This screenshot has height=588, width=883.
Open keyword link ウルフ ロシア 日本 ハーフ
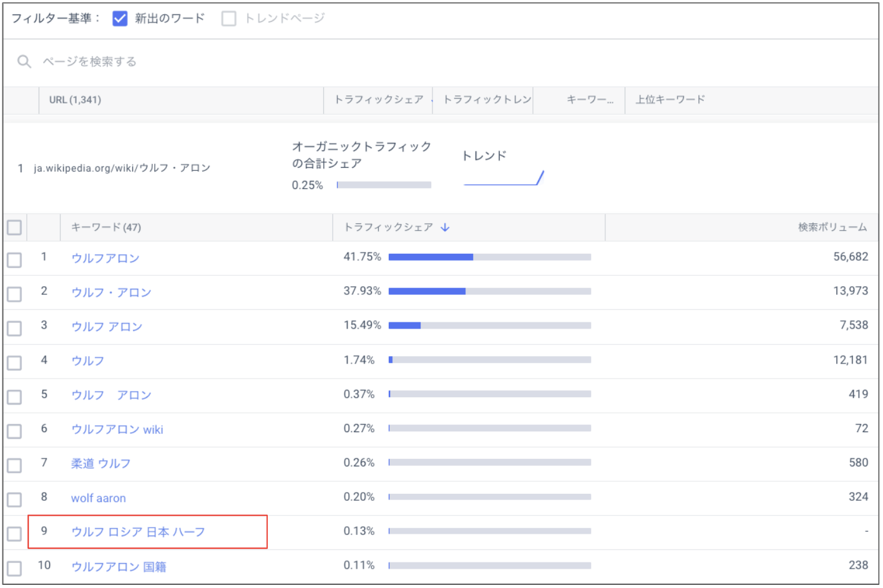click(x=138, y=532)
